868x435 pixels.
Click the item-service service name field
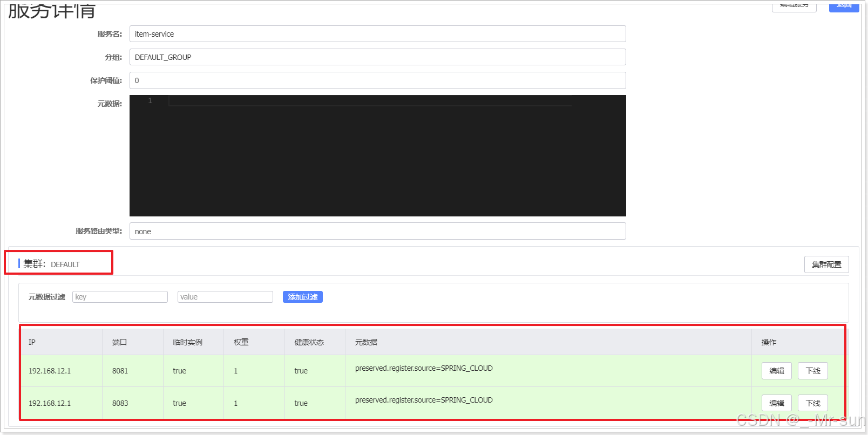pyautogui.click(x=377, y=34)
